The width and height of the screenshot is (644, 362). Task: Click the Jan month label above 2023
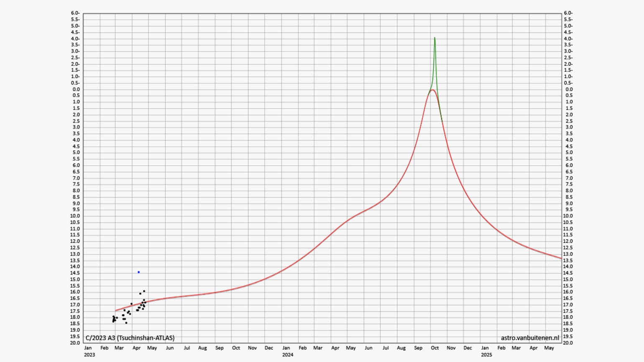pos(88,348)
